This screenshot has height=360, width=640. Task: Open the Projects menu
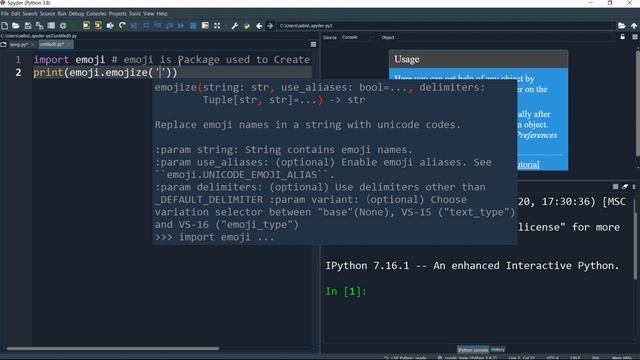tap(118, 14)
